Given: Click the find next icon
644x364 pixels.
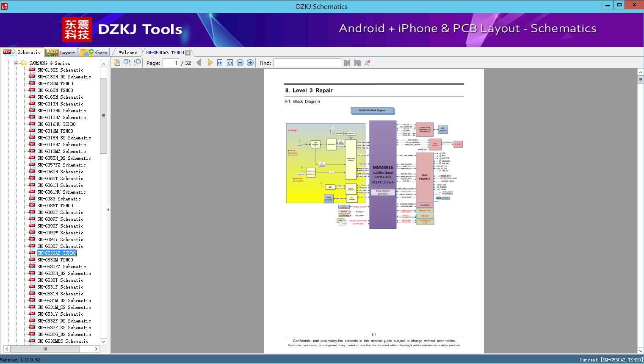Looking at the screenshot, I should point(357,63).
